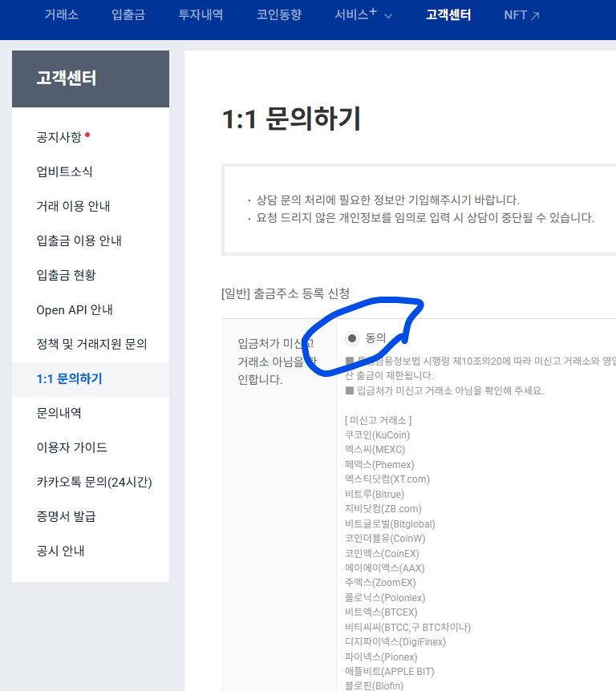Click the 애플비트(APPLE BIT) list entry
616x691 pixels.
pyautogui.click(x=389, y=671)
